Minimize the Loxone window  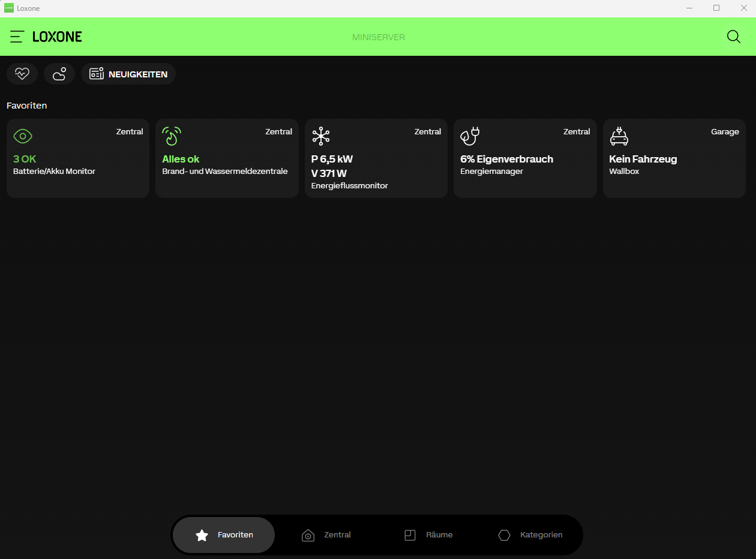click(689, 8)
